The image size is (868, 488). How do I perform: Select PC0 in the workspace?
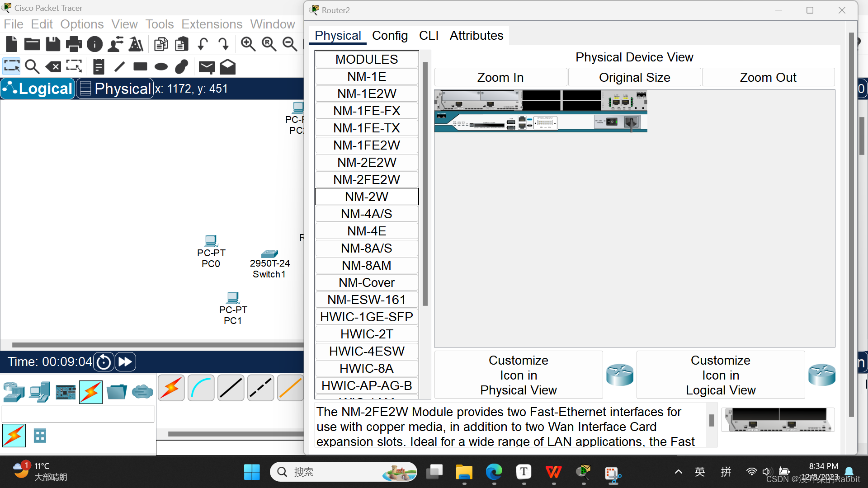(211, 252)
